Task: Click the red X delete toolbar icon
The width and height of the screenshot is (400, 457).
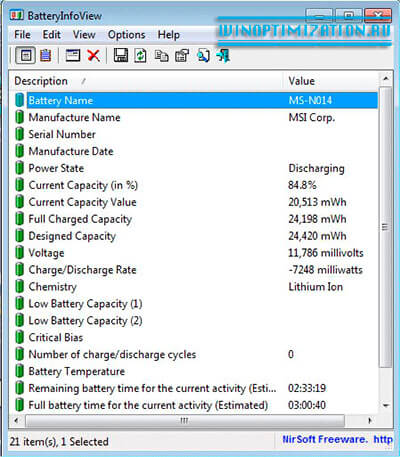Action: pos(94,55)
